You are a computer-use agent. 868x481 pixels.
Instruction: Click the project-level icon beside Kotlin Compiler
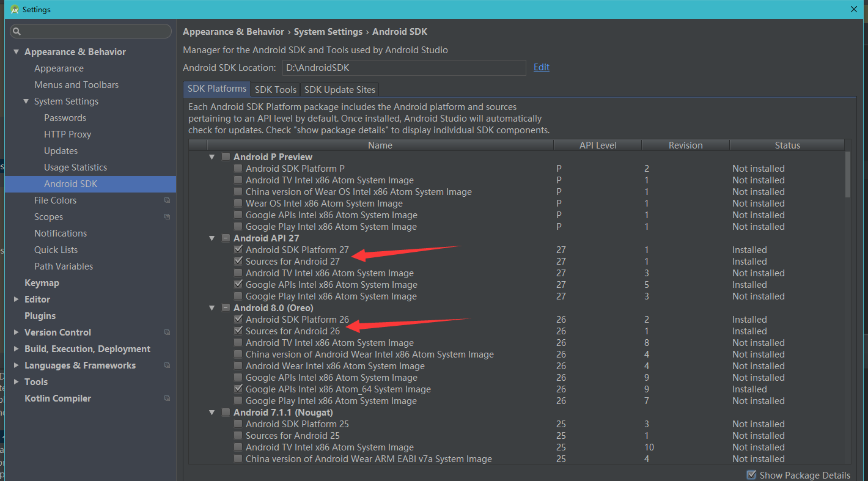pos(167,398)
